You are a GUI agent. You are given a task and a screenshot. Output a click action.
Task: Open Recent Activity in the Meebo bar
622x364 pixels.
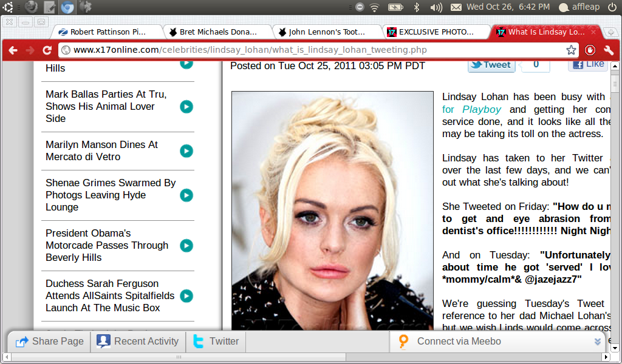coord(138,342)
